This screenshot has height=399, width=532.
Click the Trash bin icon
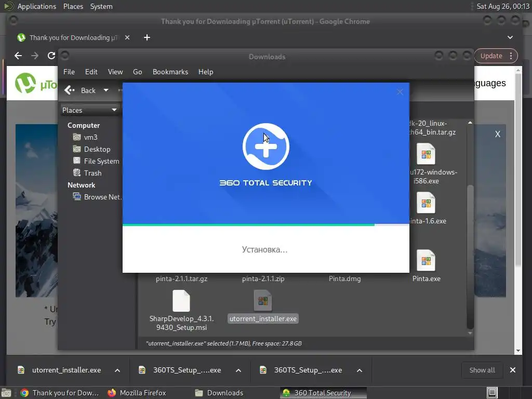tap(77, 172)
